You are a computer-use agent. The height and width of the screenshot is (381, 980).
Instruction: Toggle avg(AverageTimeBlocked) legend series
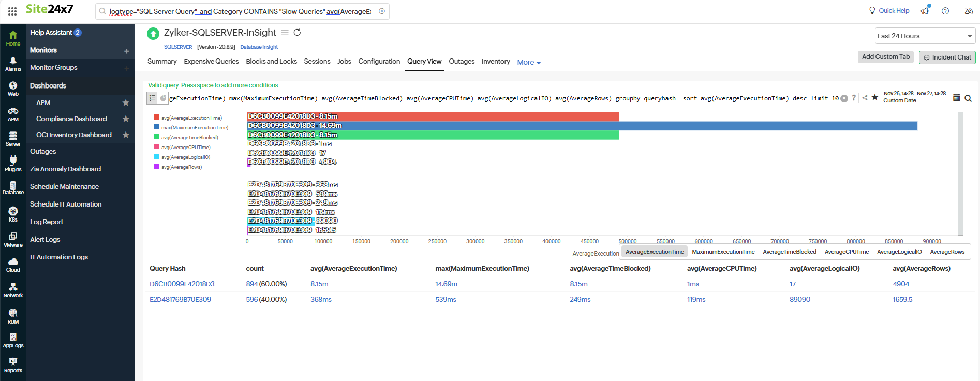(x=186, y=137)
